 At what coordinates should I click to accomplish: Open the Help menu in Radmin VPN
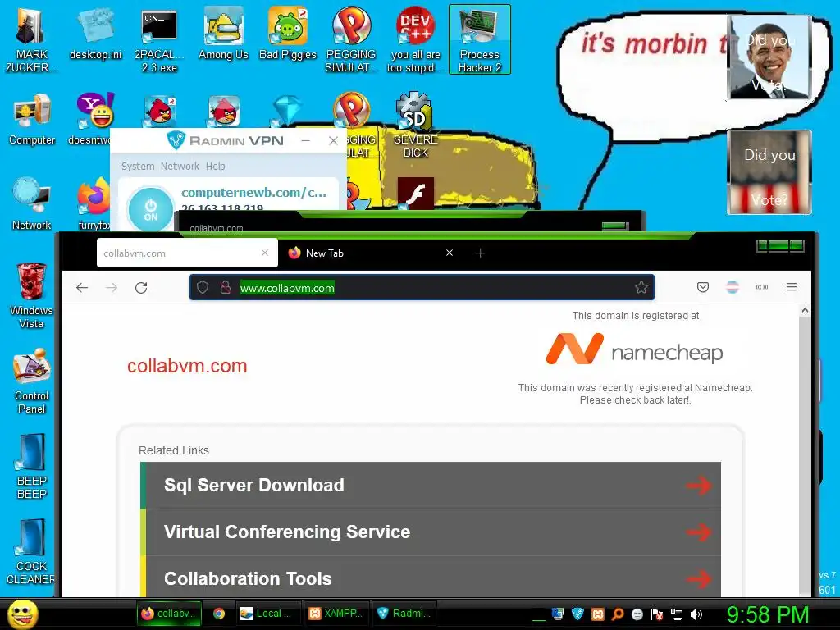pos(216,166)
